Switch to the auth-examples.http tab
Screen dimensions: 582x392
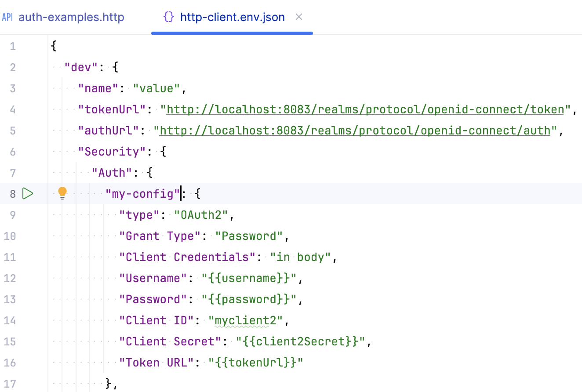71,17
